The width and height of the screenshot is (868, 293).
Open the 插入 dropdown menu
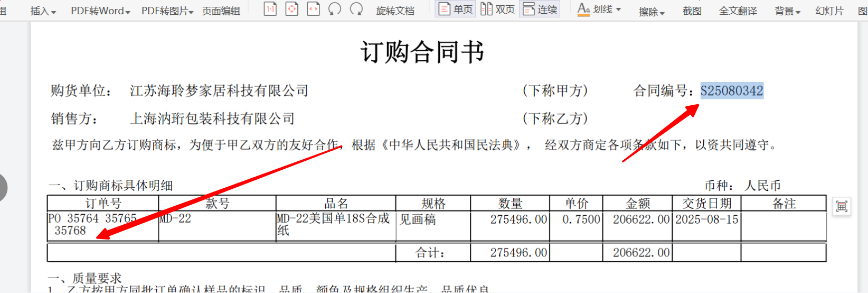pos(43,11)
